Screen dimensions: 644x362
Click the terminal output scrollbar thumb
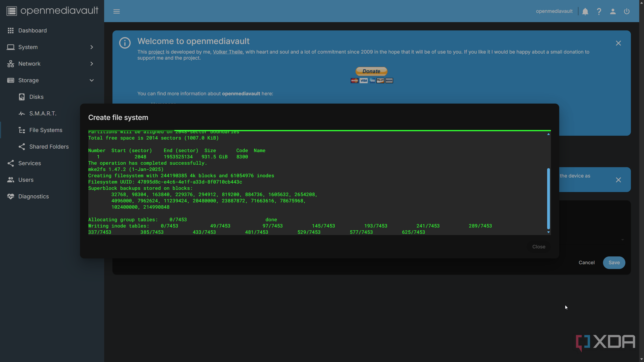[x=548, y=199]
